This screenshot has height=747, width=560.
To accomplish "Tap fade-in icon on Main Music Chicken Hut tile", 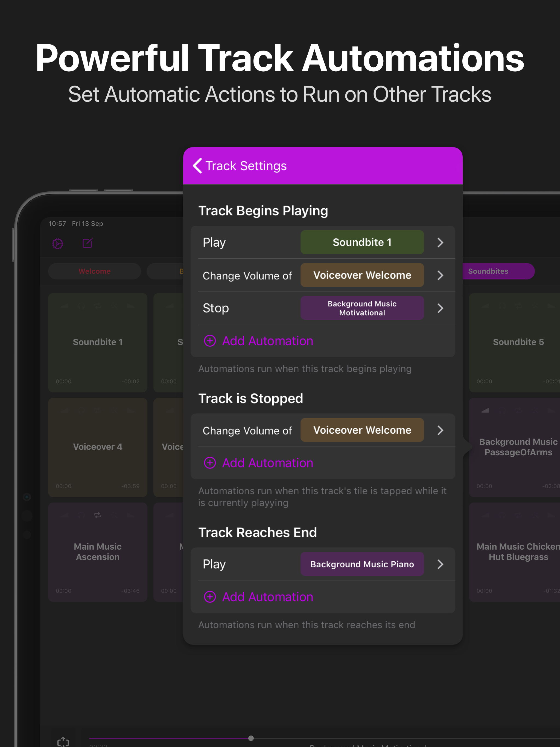I will [x=485, y=515].
